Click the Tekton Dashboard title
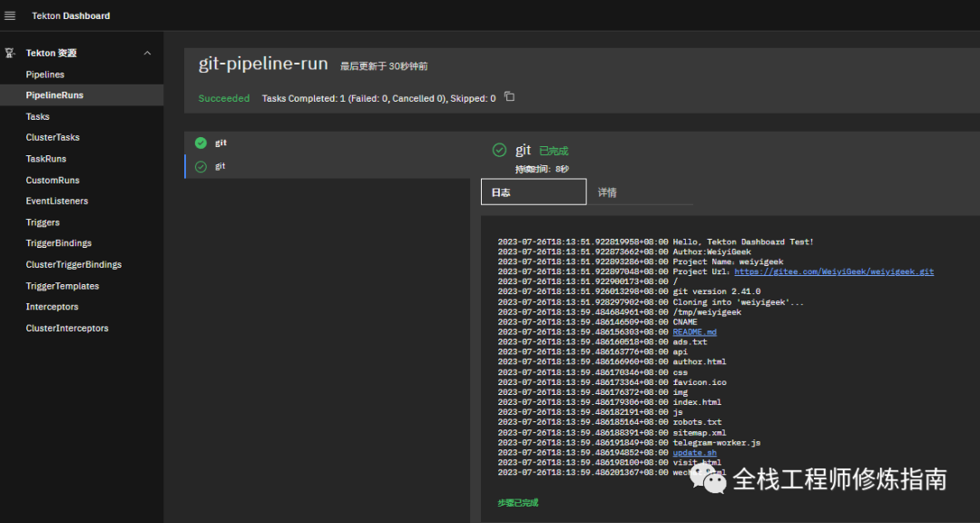 click(x=72, y=15)
